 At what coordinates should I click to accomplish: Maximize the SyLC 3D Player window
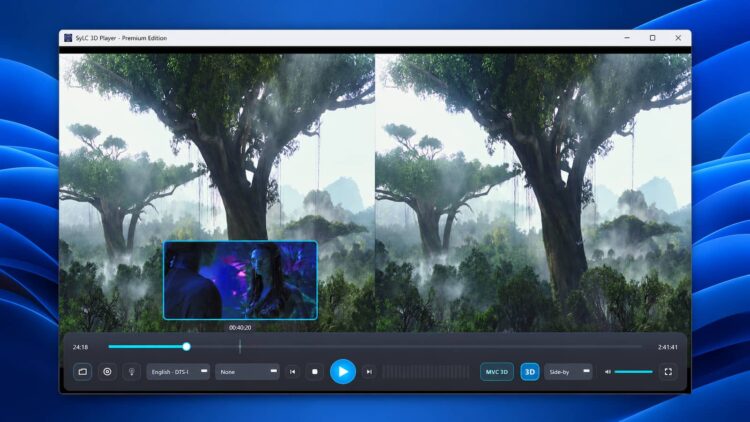(x=652, y=38)
